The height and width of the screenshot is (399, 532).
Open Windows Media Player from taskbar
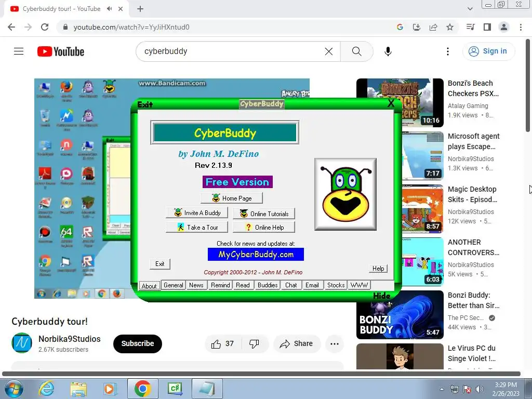point(110,389)
